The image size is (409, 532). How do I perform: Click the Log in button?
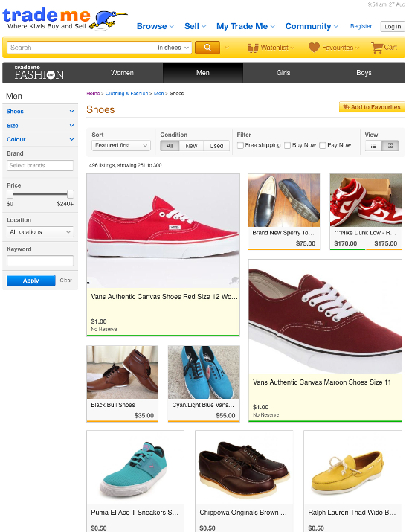(x=393, y=27)
